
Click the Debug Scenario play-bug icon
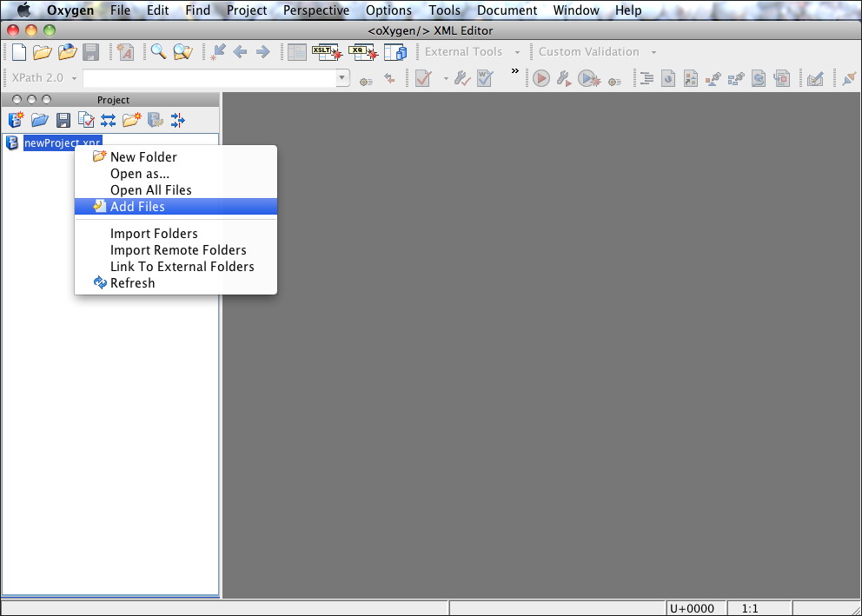pyautogui.click(x=589, y=78)
